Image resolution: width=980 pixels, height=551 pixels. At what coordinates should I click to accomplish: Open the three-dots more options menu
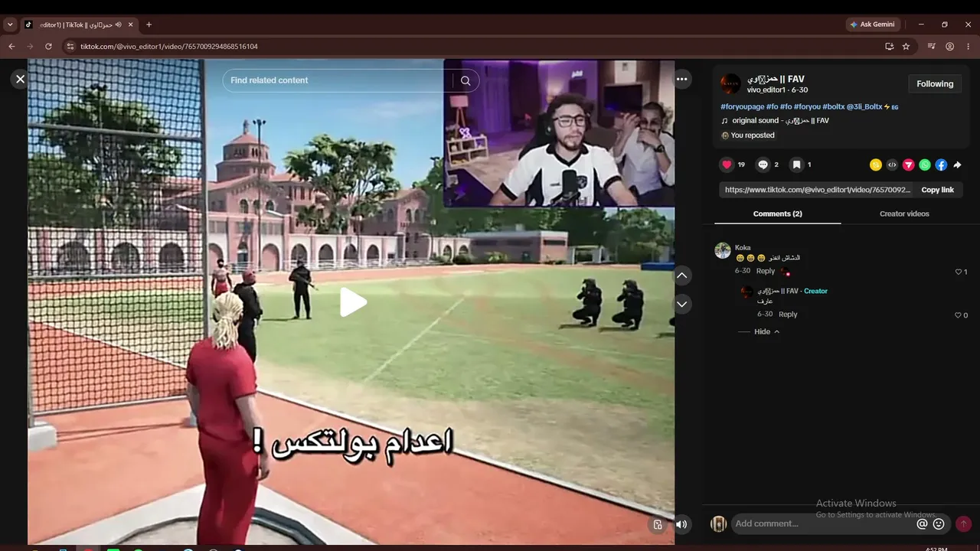(x=681, y=79)
